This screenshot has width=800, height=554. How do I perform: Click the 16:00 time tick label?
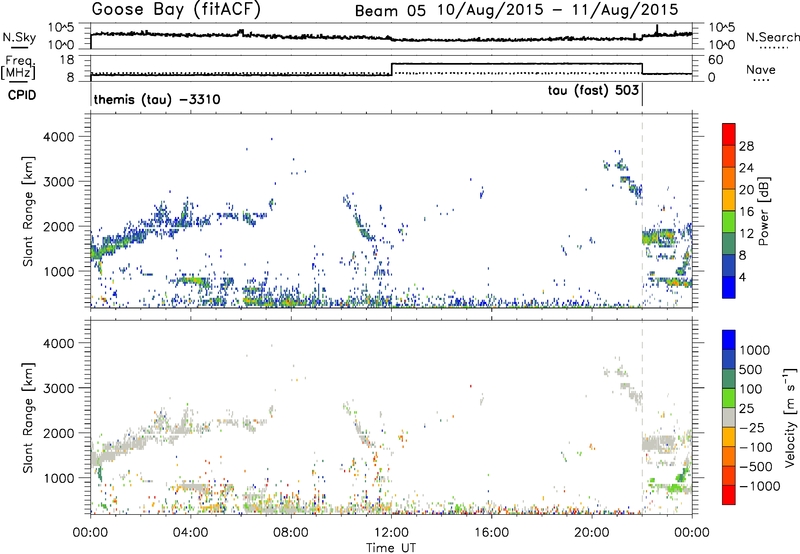click(491, 533)
